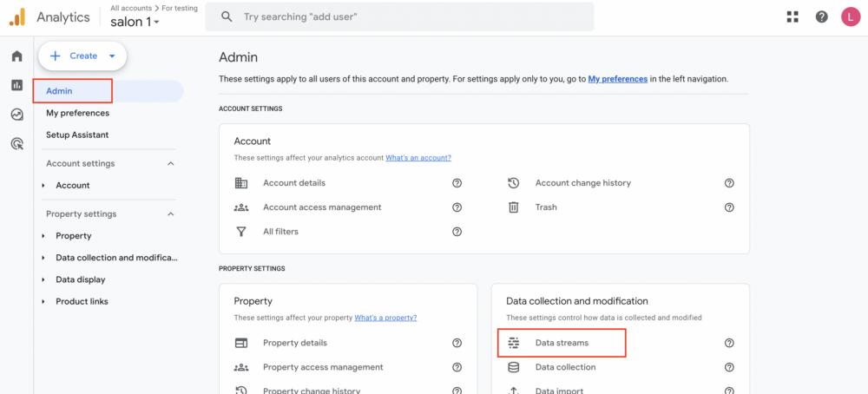
Task: Collapse the Account settings section chevron
Action: [171, 164]
